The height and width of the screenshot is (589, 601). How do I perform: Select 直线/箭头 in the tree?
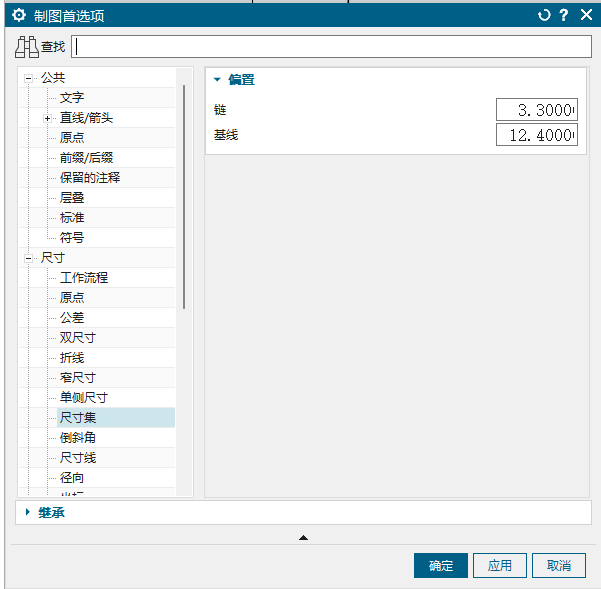pyautogui.click(x=86, y=118)
